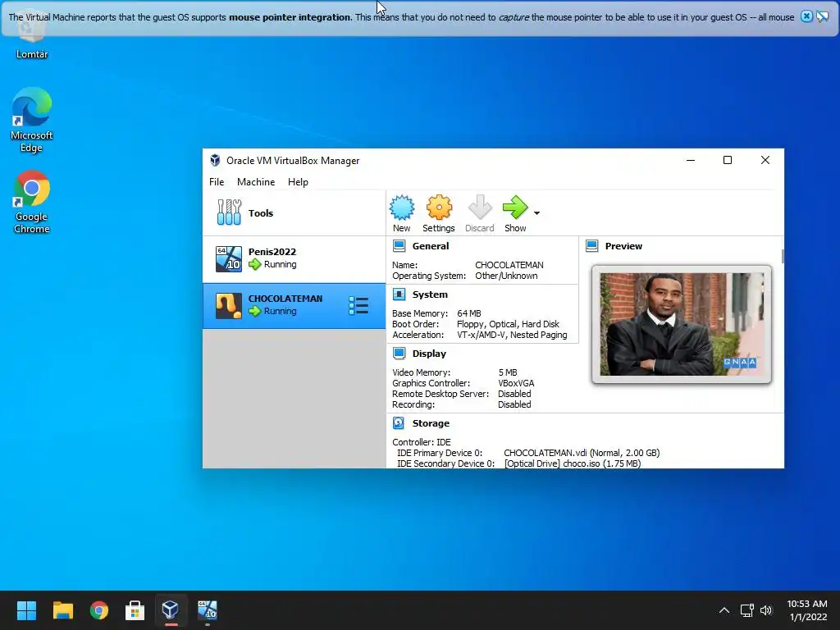The image size is (840, 630).
Task: Click the VM preview thumbnail image
Action: (682, 324)
